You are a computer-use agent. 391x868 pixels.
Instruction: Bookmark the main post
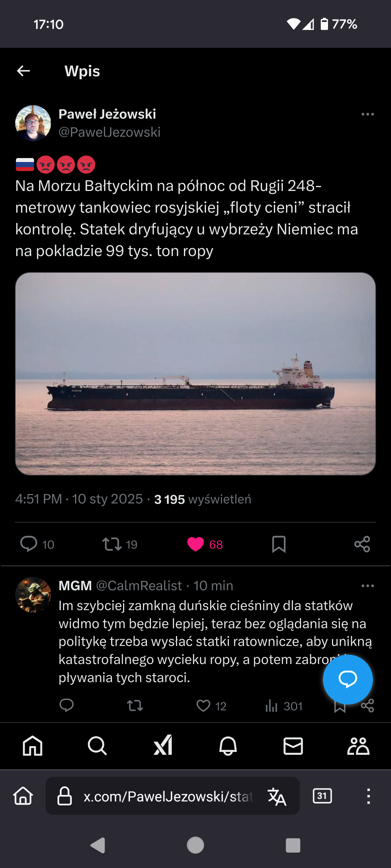pos(279,544)
